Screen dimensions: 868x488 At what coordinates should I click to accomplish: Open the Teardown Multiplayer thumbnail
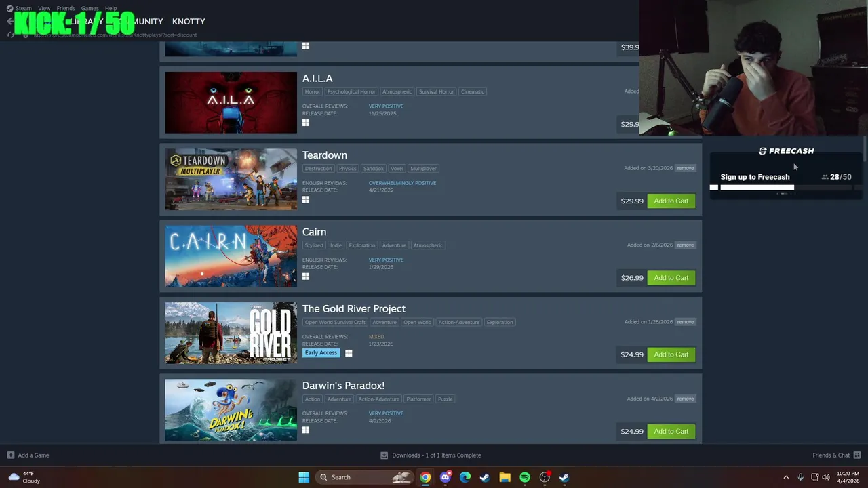[x=231, y=180]
